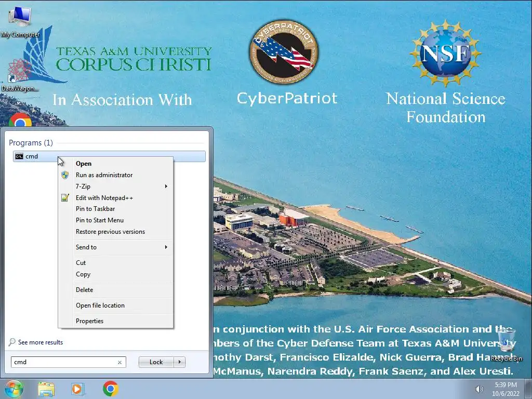This screenshot has height=399, width=532.
Task: Open the Windows Start orb
Action: (14, 389)
